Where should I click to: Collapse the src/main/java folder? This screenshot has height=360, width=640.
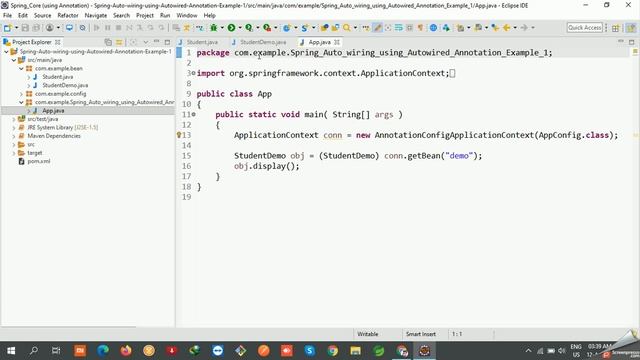tap(14, 60)
